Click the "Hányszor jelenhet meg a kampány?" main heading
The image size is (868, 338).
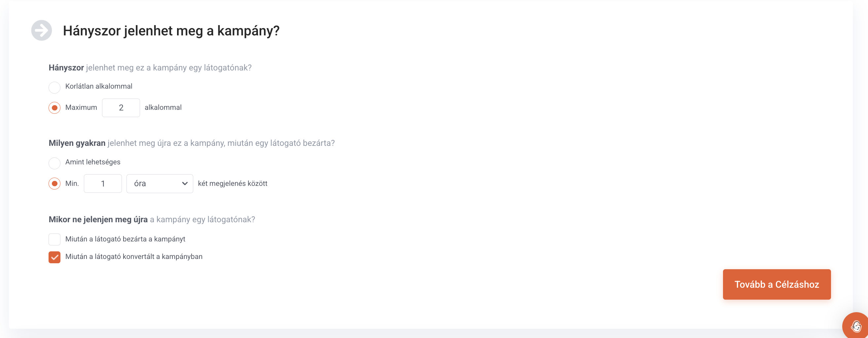tap(171, 31)
